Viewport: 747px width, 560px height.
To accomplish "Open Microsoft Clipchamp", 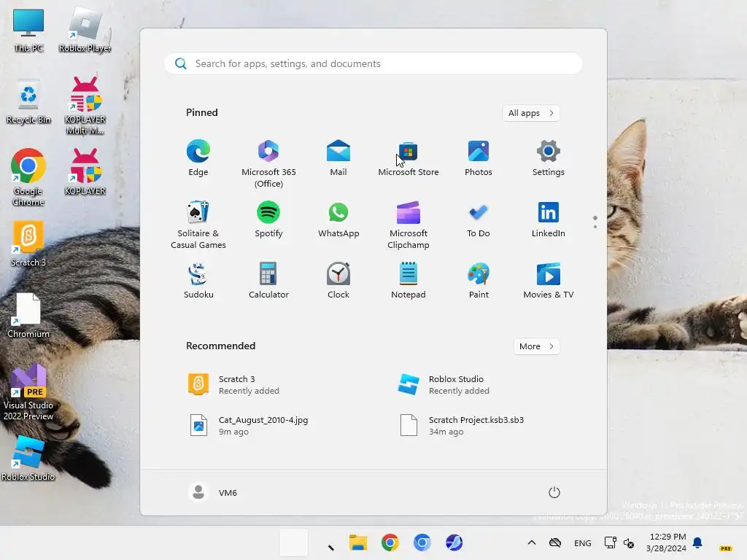I will [409, 225].
